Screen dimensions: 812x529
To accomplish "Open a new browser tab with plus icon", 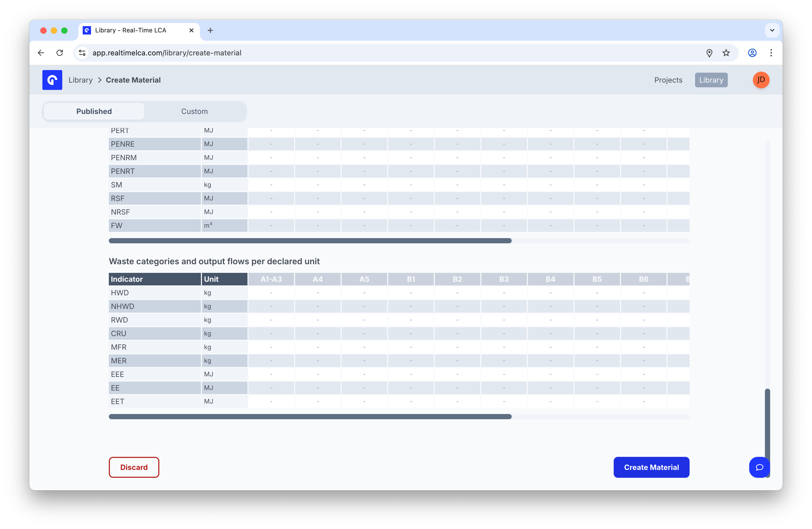I will click(x=210, y=30).
